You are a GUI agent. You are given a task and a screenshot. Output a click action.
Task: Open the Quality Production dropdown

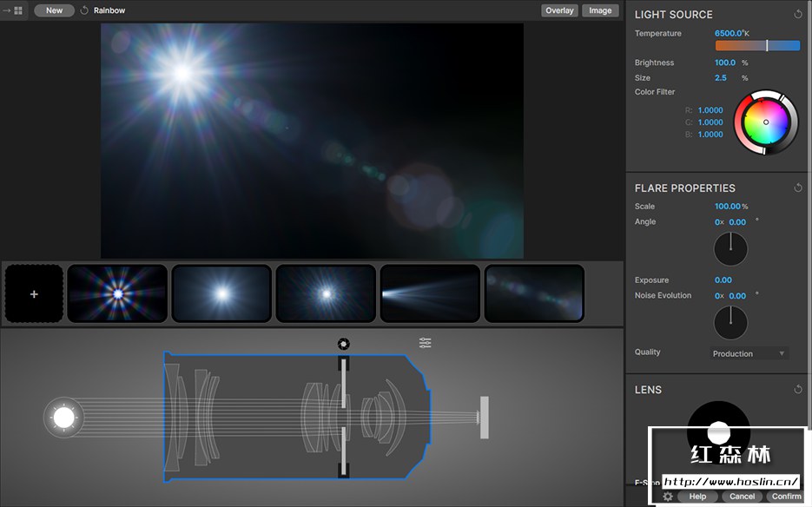[749, 353]
